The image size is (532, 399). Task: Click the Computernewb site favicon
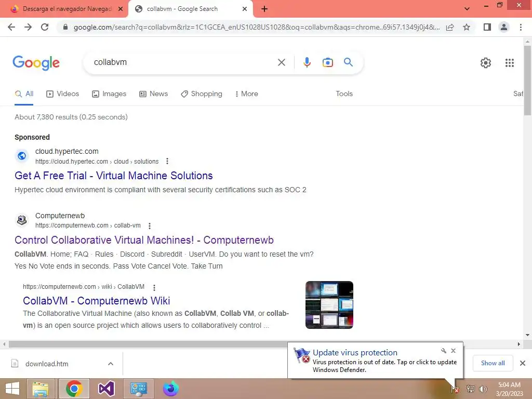pyautogui.click(x=22, y=220)
